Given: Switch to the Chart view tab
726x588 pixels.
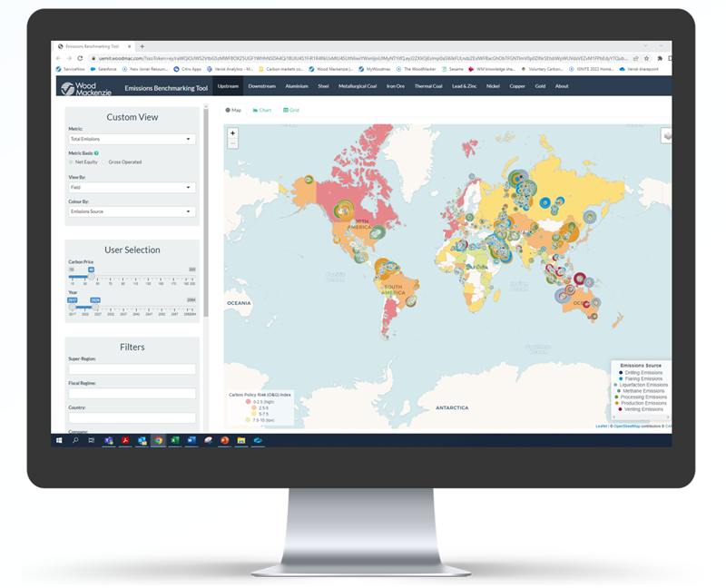Looking at the screenshot, I should click(262, 110).
